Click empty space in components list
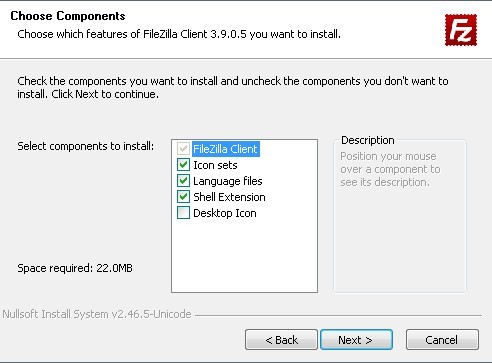492x363 pixels. coord(244,257)
